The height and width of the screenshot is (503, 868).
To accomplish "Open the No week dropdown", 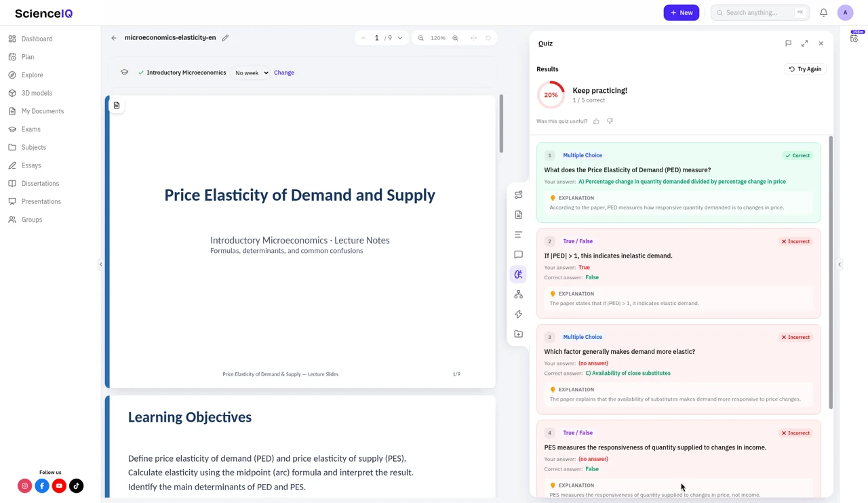I will point(251,73).
